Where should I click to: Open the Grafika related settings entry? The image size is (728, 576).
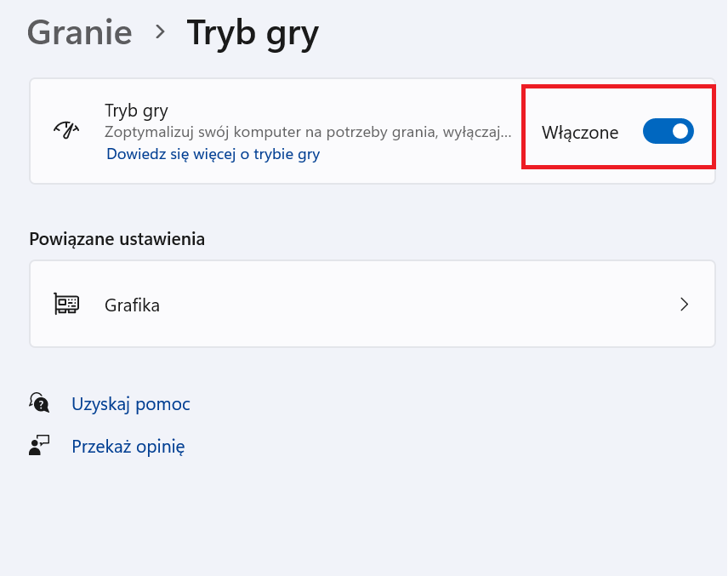pos(373,303)
